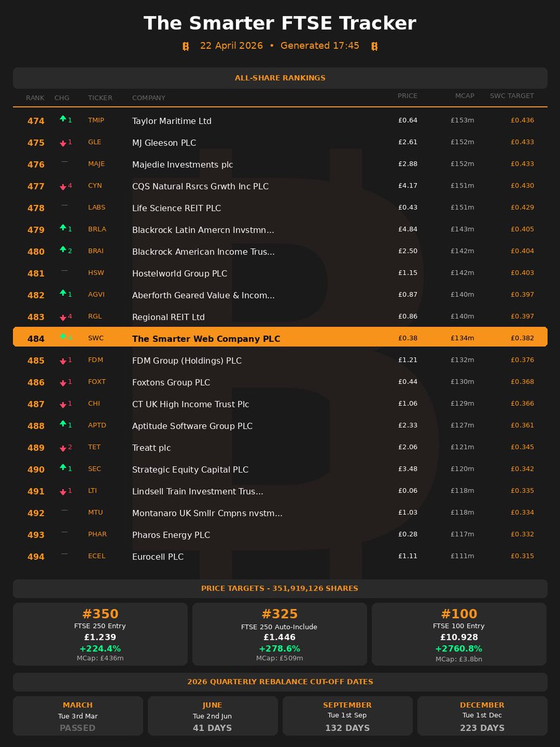Viewport: 560px width, 747px height.
Task: Click the MCap: £509m label
Action: pos(279,658)
